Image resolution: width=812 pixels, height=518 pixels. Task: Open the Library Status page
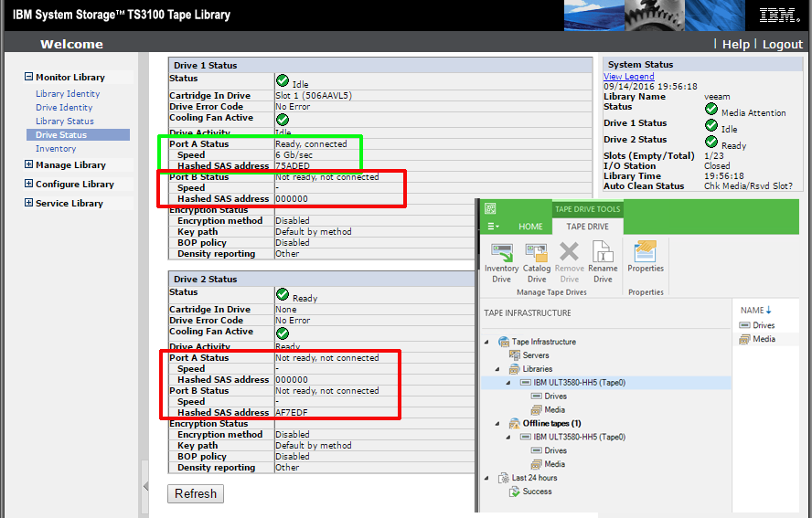(x=64, y=122)
